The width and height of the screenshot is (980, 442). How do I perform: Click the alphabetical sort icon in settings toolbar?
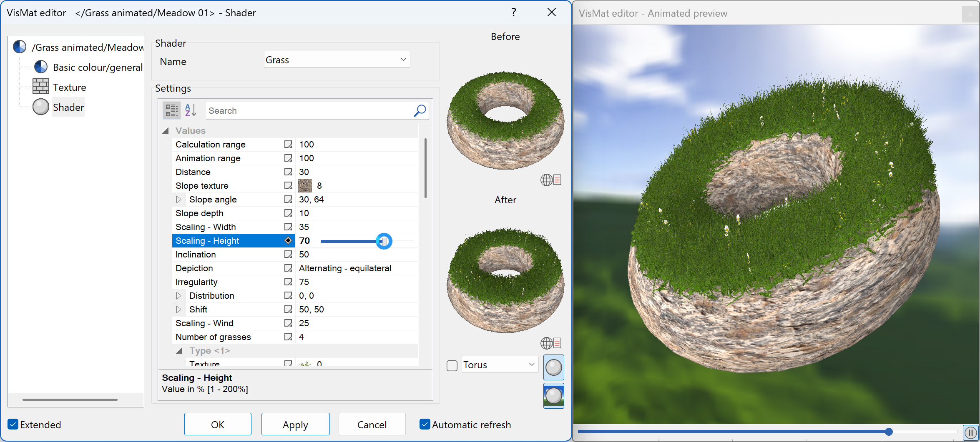(x=190, y=110)
